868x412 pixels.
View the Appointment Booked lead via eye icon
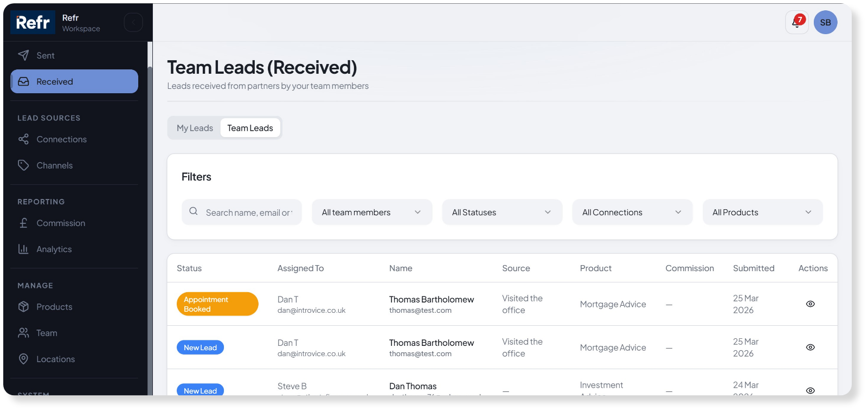pos(810,304)
